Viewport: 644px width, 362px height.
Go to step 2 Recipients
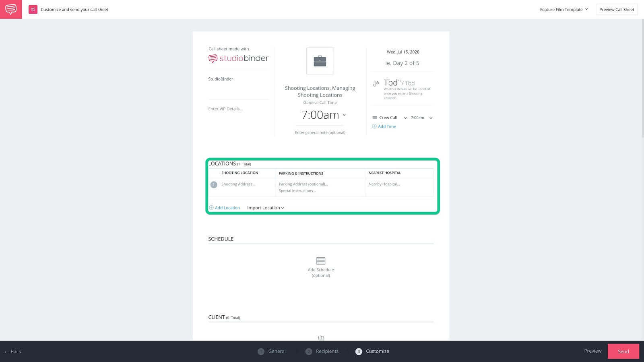click(x=322, y=351)
